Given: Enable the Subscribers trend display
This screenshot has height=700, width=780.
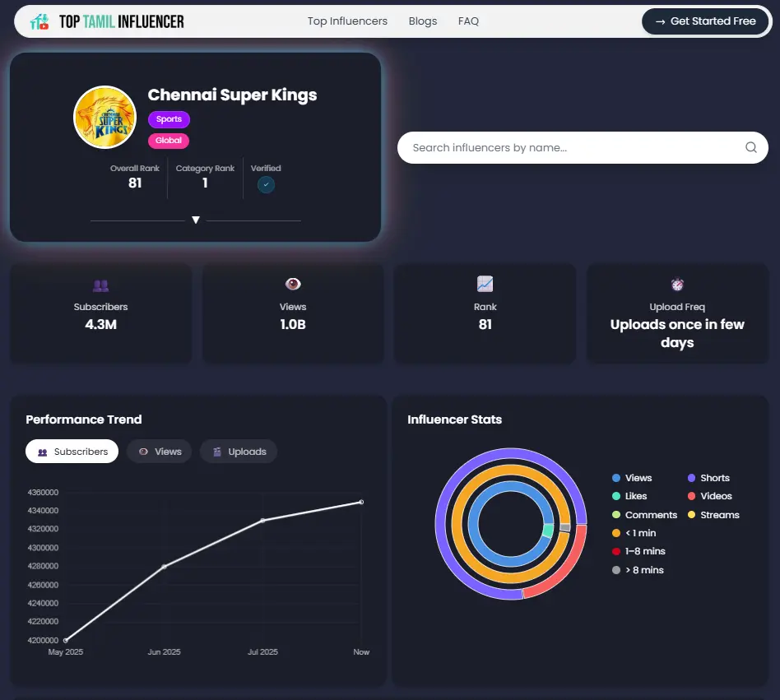Looking at the screenshot, I should [72, 451].
